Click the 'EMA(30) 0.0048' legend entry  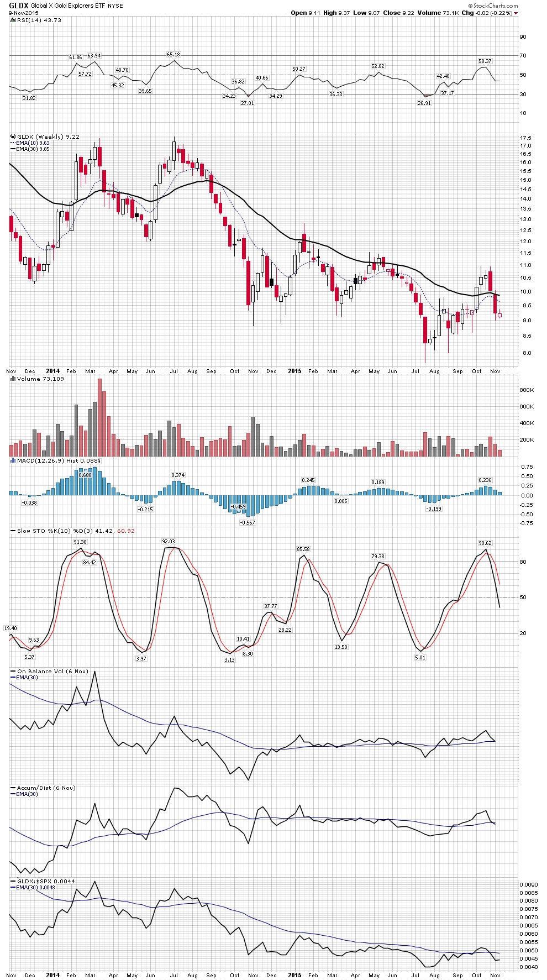coord(35,888)
